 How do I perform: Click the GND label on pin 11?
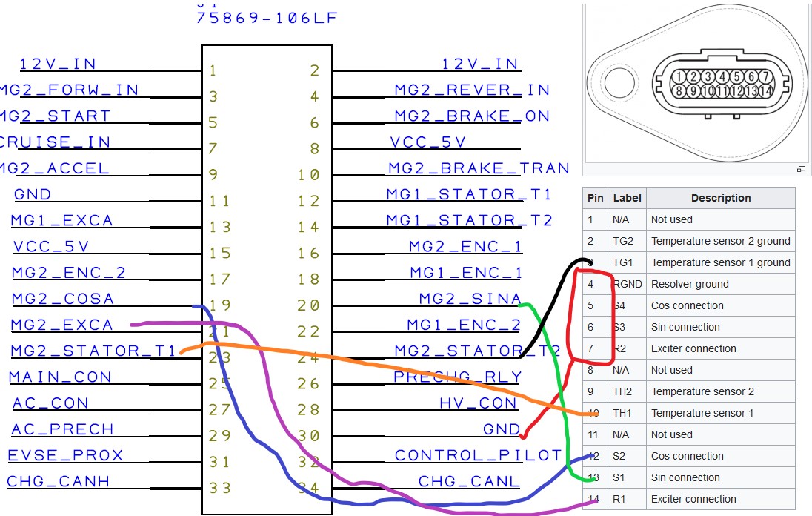coord(33,194)
